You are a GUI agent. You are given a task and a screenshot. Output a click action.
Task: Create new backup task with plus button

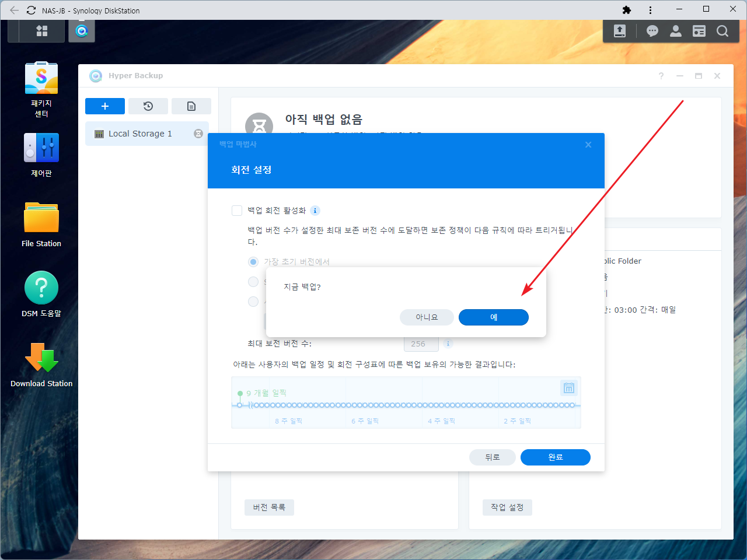(x=105, y=106)
